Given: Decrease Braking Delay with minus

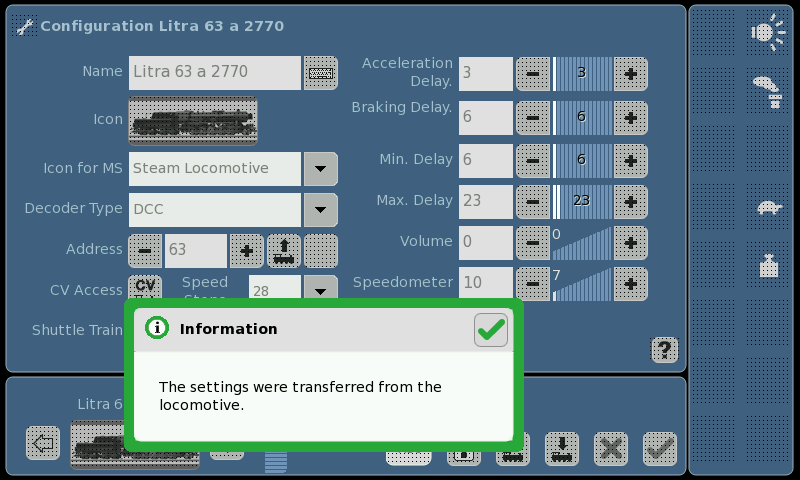Looking at the screenshot, I should pos(533,118).
